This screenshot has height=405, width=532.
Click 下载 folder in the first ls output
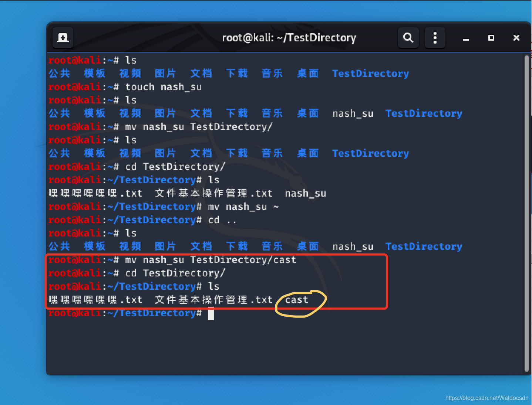(x=237, y=74)
